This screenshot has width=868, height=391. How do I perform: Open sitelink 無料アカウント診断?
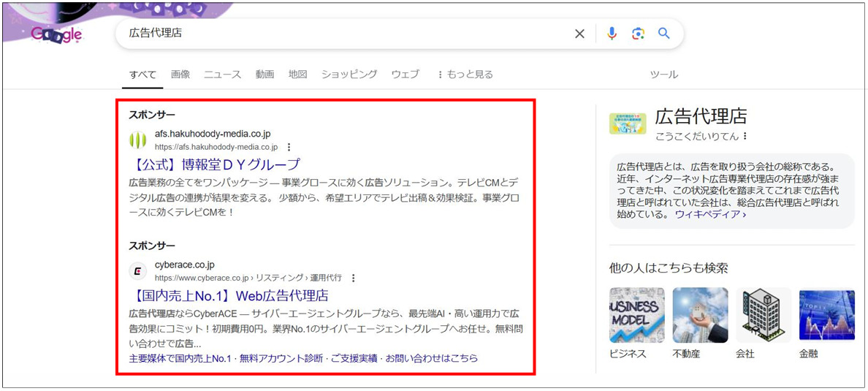tap(280, 358)
